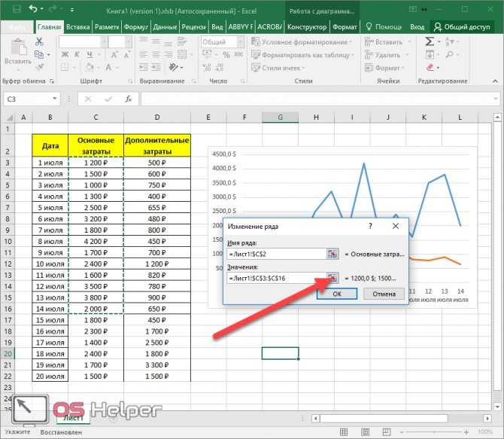Click the font color A icon
504x439 pixels.
click(x=108, y=68)
